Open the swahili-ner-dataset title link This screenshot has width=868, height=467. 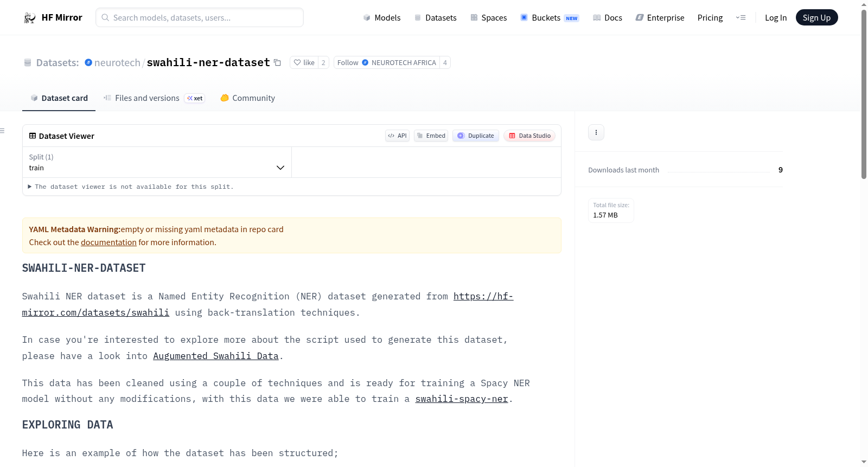pyautogui.click(x=208, y=62)
